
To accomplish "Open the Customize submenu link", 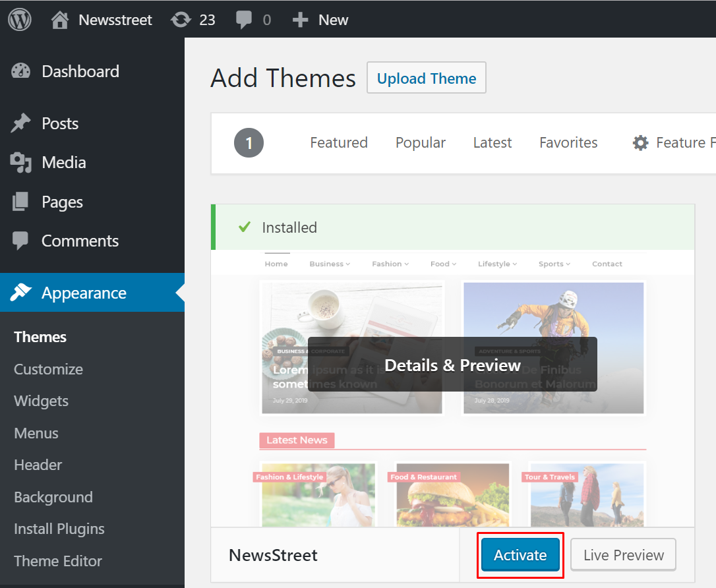I will tap(48, 369).
